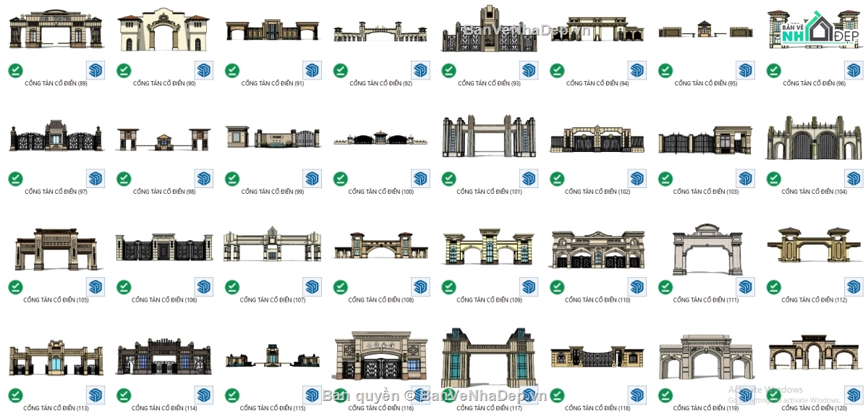Click the green checkmark of file (111)
The width and height of the screenshot is (868, 416).
point(665,287)
